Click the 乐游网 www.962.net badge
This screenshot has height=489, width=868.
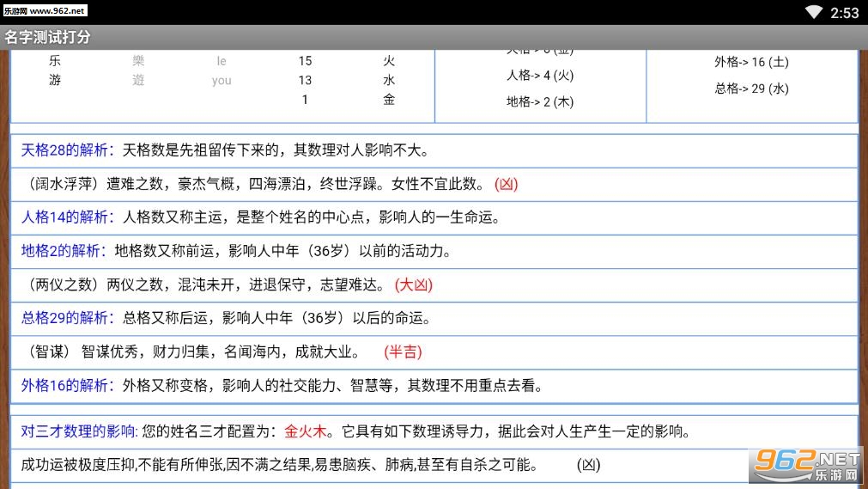pos(45,10)
